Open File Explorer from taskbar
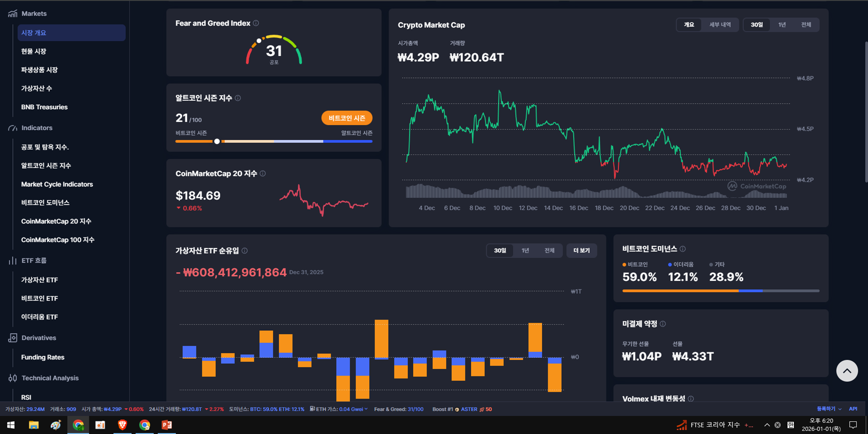This screenshot has width=868, height=434. coord(33,425)
